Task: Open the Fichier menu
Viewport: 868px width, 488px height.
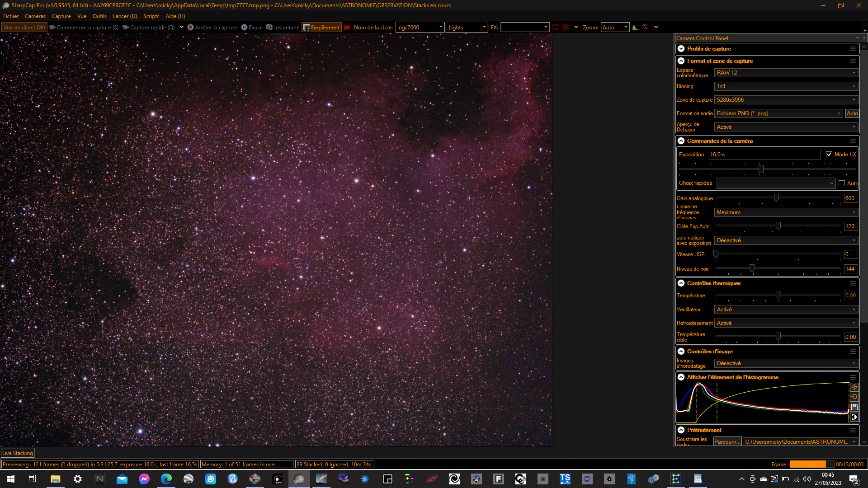Action: tap(11, 16)
